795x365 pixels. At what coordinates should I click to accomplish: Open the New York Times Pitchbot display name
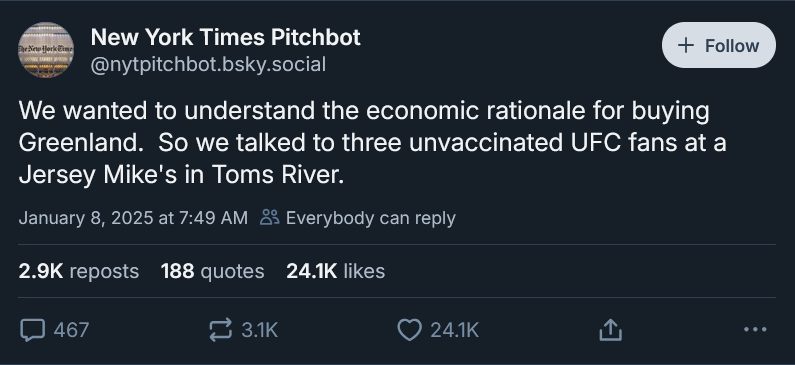pos(226,37)
